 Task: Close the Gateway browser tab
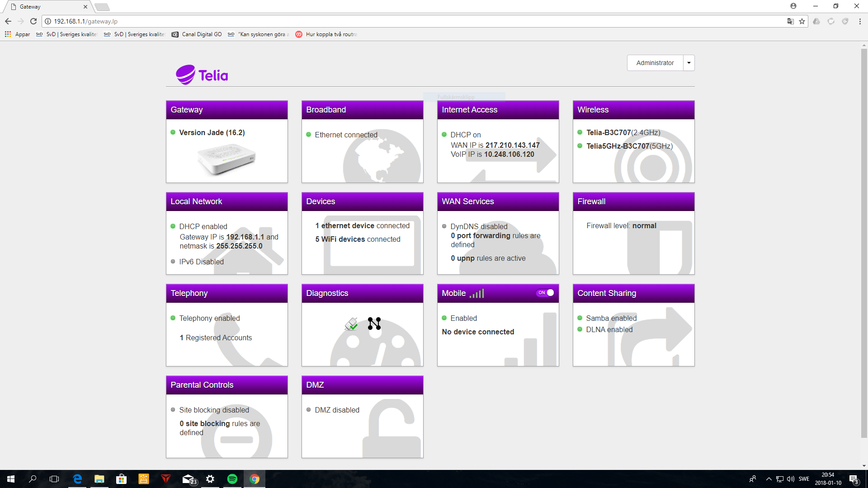(85, 7)
